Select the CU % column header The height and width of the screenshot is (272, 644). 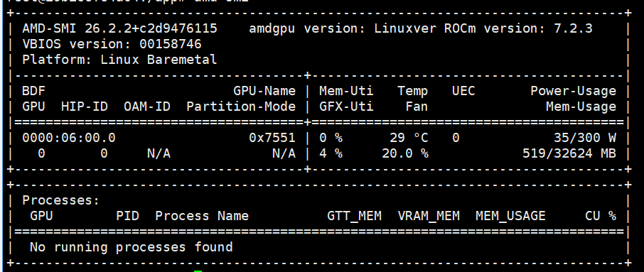[601, 216]
